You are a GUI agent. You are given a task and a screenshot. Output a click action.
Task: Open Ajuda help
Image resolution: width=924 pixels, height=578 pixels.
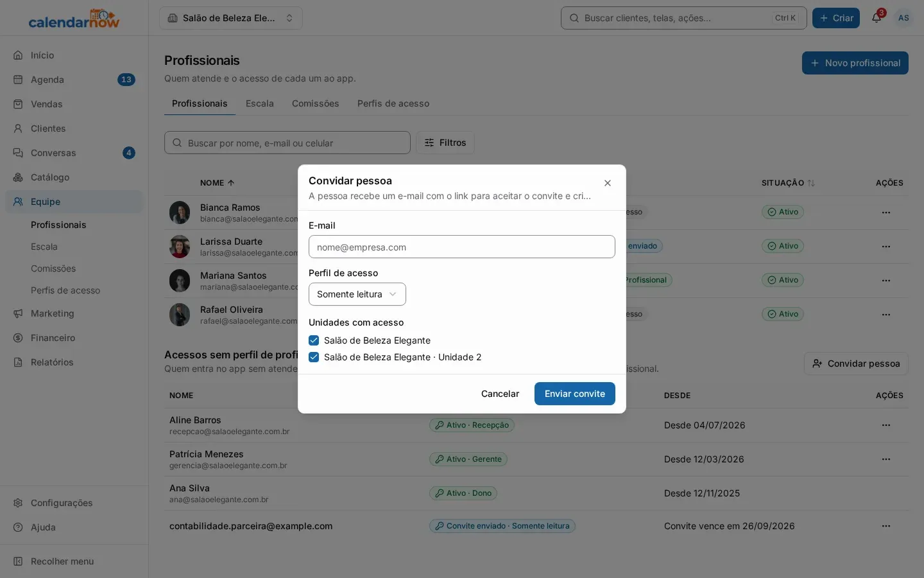(x=74, y=527)
